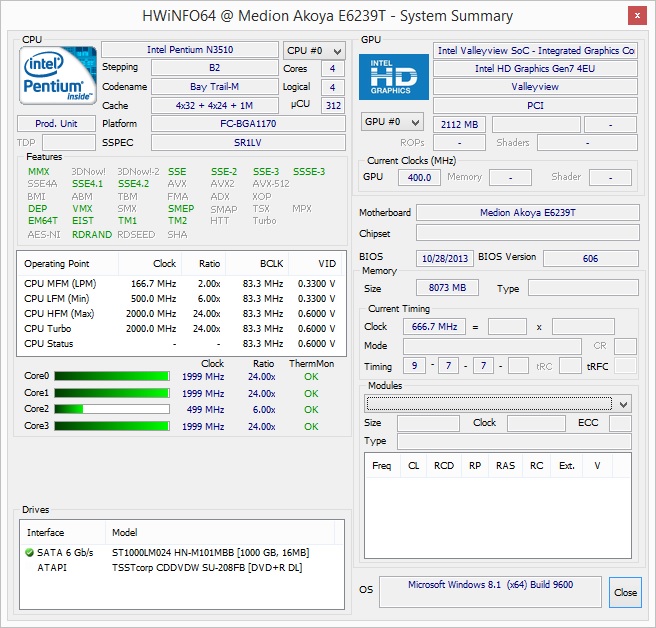Click the BIOS Version field 606
Viewport: 656px width, 628px height.
(x=591, y=259)
